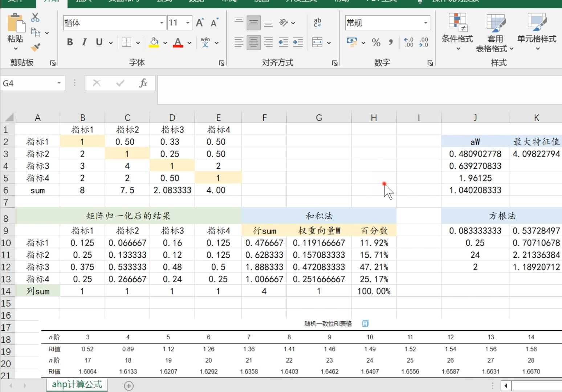Open clipboard group dialog launcher

pos(53,63)
